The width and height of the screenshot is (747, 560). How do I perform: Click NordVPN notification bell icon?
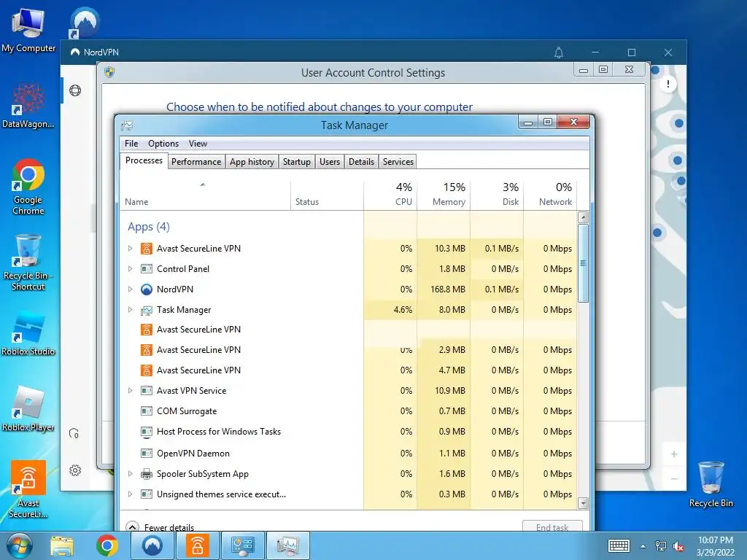click(x=559, y=52)
